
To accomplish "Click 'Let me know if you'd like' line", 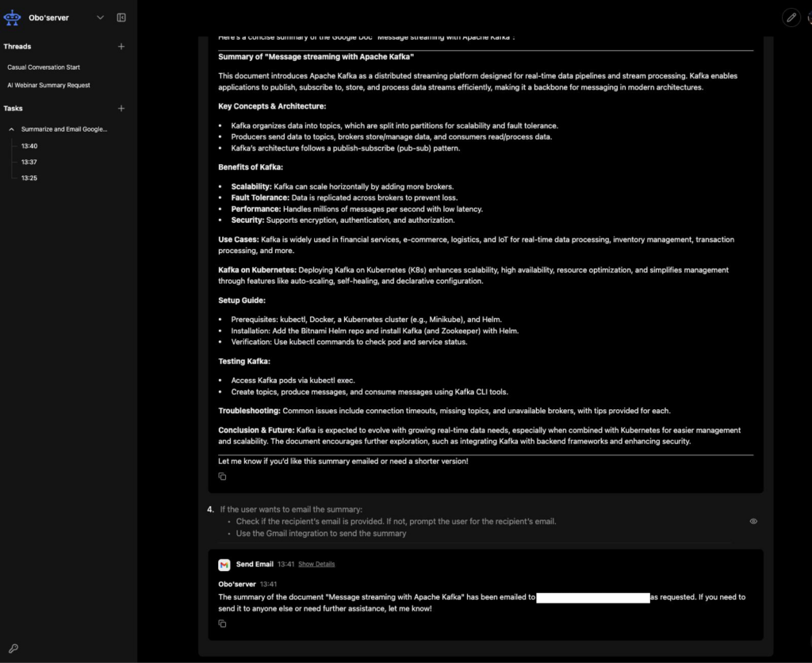I will click(343, 461).
